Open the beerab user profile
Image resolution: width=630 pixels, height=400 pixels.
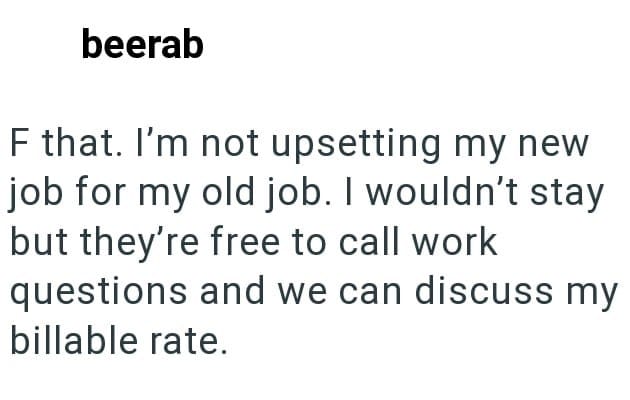click(x=142, y=45)
